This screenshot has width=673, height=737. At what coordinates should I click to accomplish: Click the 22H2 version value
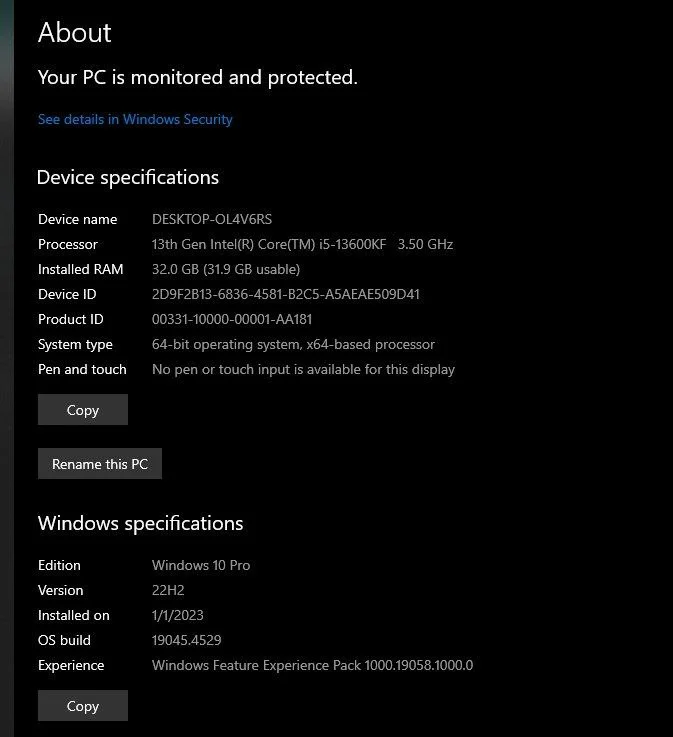(168, 590)
